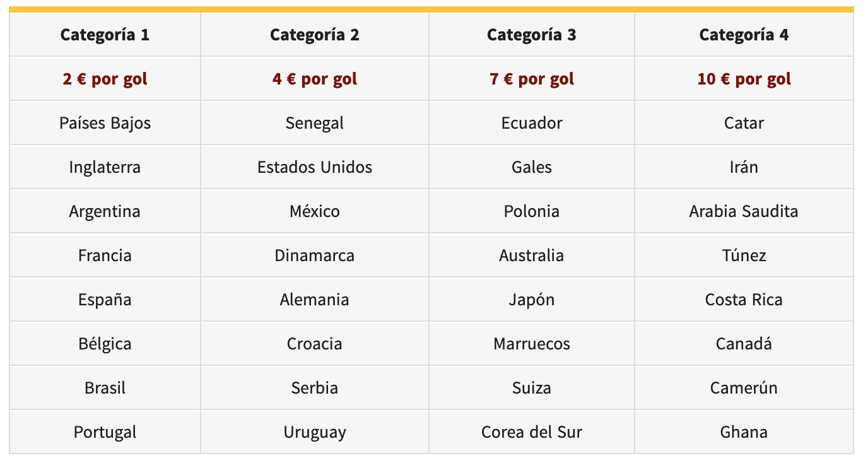Viewport: 868px width, 463px height.
Task: Click the Categoría 3 header
Action: point(532,35)
